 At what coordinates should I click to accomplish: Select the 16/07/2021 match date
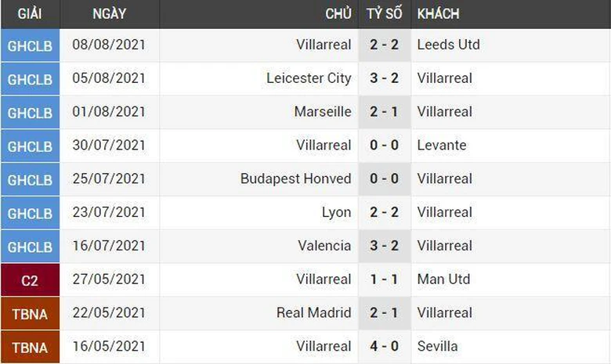click(x=109, y=246)
